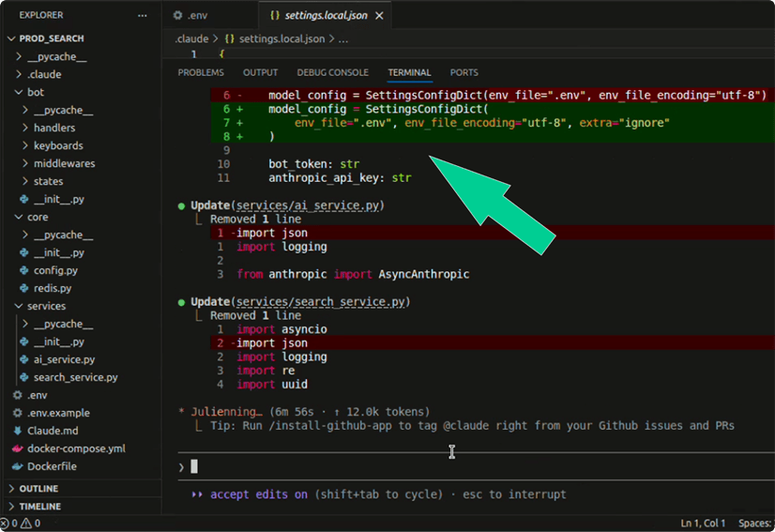Click the terminal prompt input line
This screenshot has height=532, width=775.
tap(422, 466)
